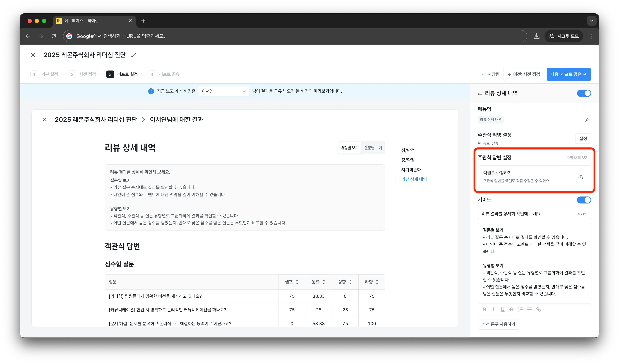The height and width of the screenshot is (364, 619).
Task: Toggle the 리뷰 상세 내역 switch off
Action: point(584,93)
